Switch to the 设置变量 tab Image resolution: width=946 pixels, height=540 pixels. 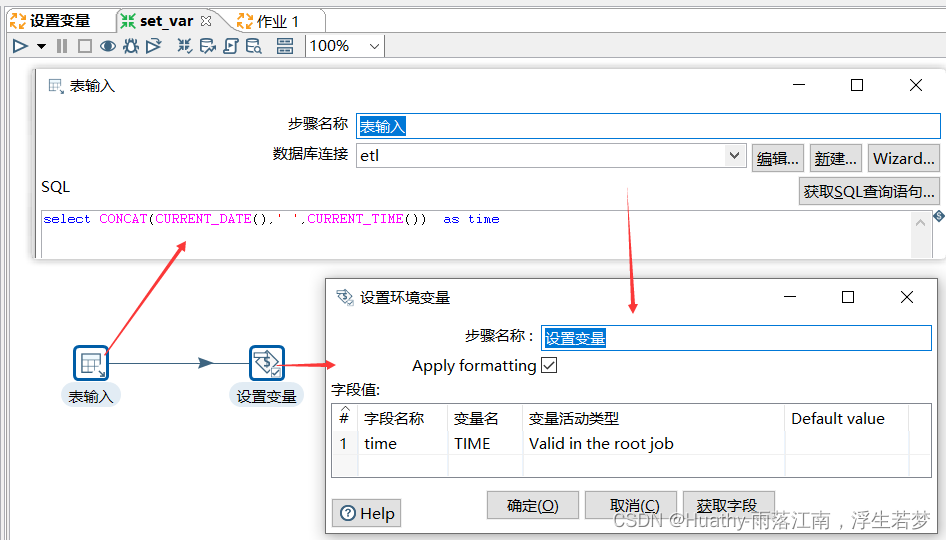(x=51, y=21)
